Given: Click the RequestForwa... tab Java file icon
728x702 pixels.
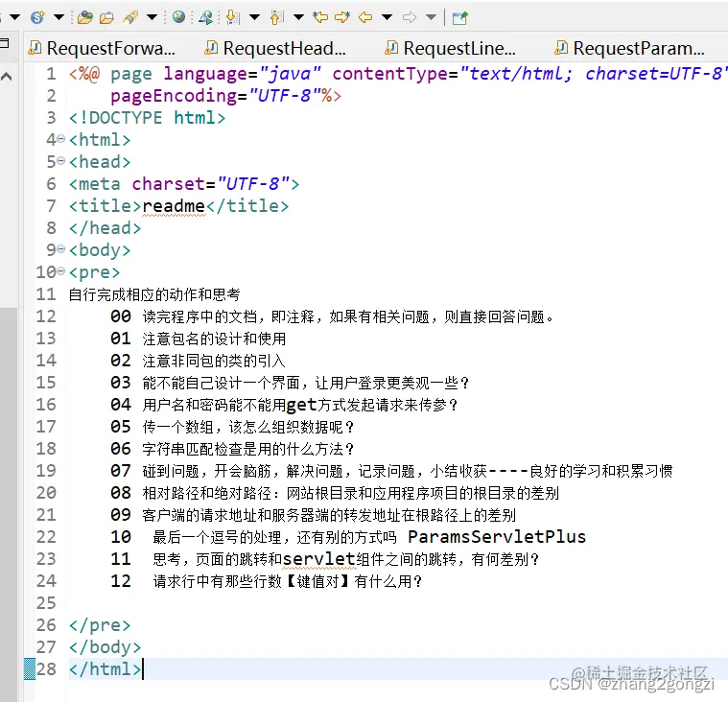Looking at the screenshot, I should click(x=35, y=47).
